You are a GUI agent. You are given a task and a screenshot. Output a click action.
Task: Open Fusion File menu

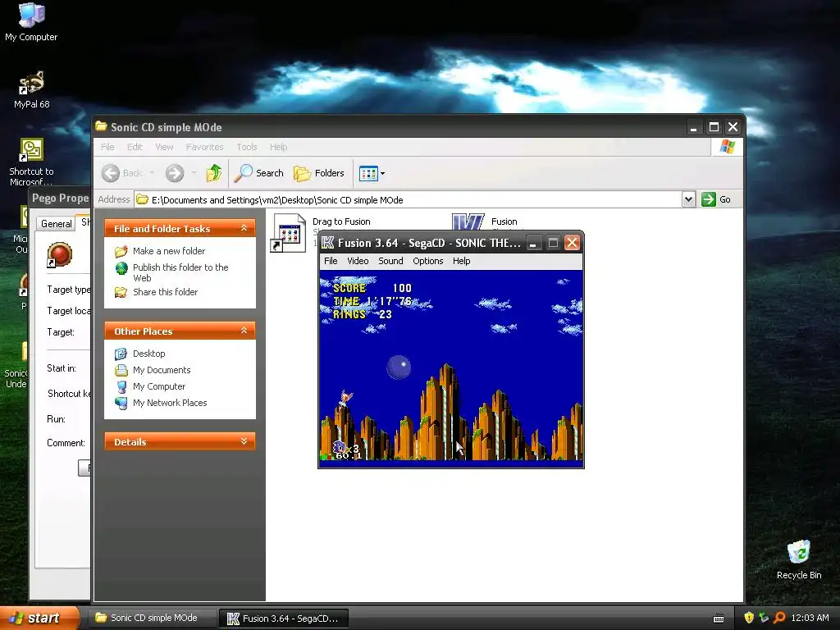point(331,261)
